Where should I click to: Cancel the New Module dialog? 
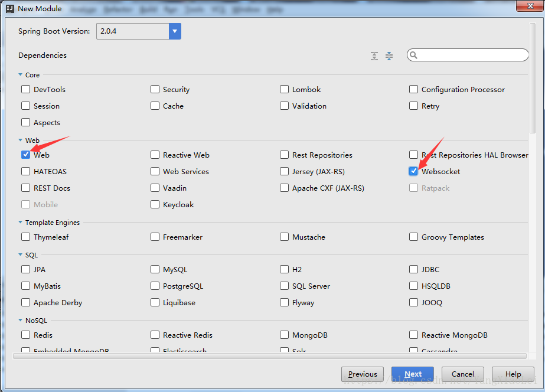point(462,374)
